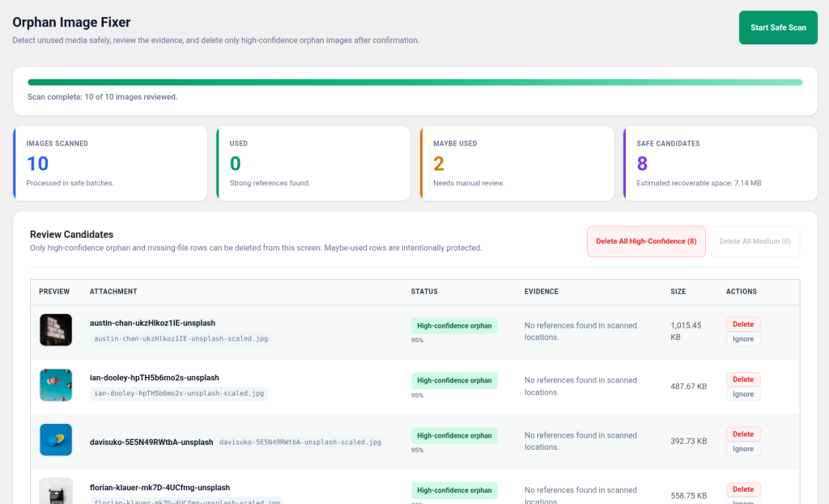Click the 558.75 KB size value

688,496
